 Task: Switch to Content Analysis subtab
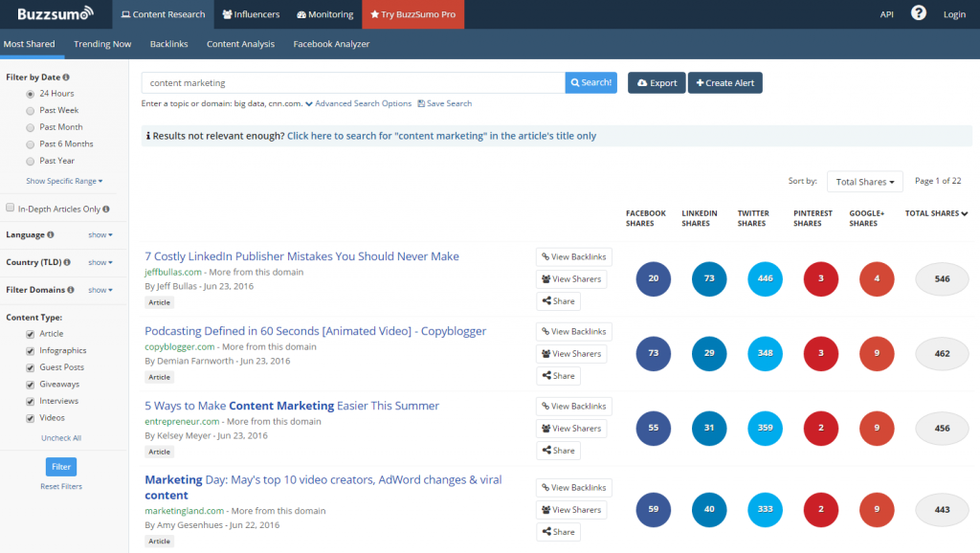click(240, 44)
